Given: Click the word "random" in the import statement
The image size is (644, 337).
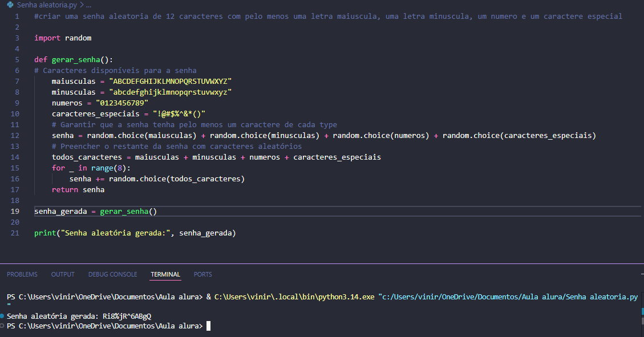Looking at the screenshot, I should click(x=78, y=38).
